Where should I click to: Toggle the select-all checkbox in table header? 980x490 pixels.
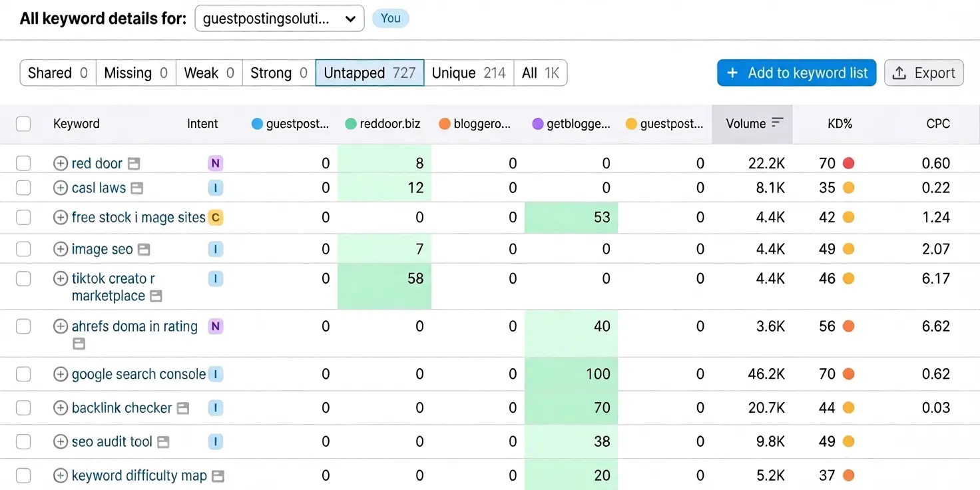pyautogui.click(x=23, y=124)
